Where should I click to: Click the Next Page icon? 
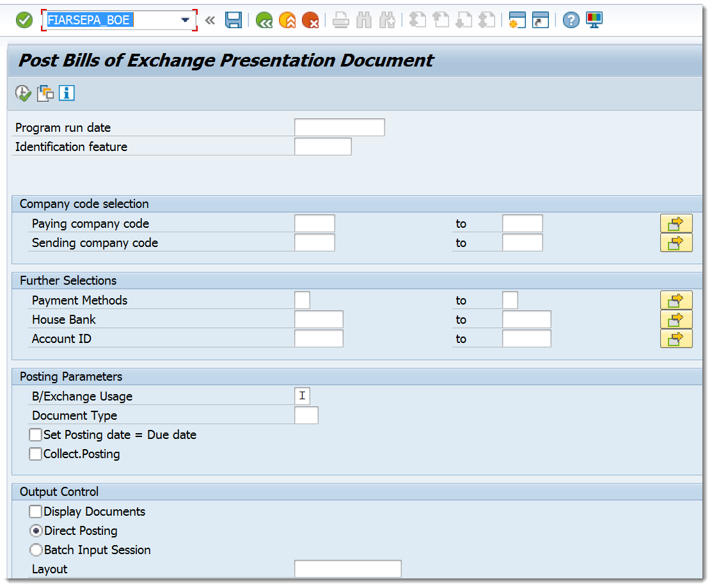pyautogui.click(x=464, y=20)
